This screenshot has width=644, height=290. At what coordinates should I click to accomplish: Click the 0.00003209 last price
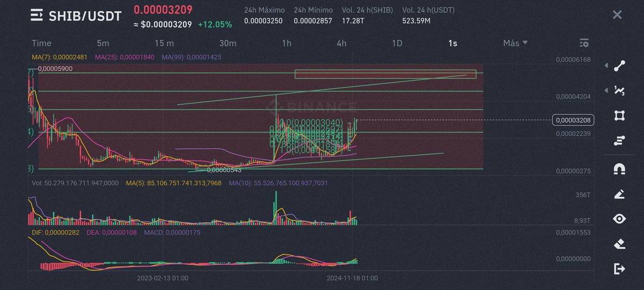pos(163,10)
